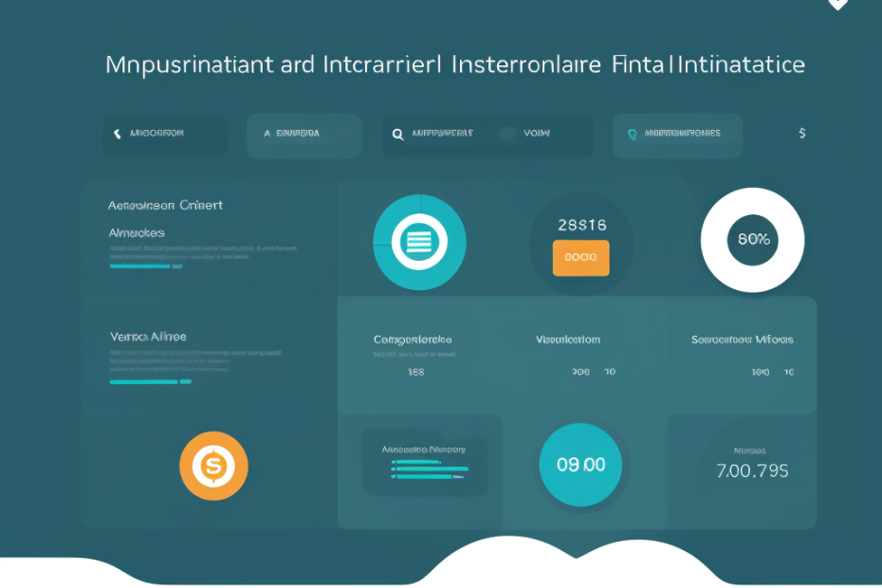The width and height of the screenshot is (882, 588).
Task: Click the white 80% donut chart
Action: [752, 240]
